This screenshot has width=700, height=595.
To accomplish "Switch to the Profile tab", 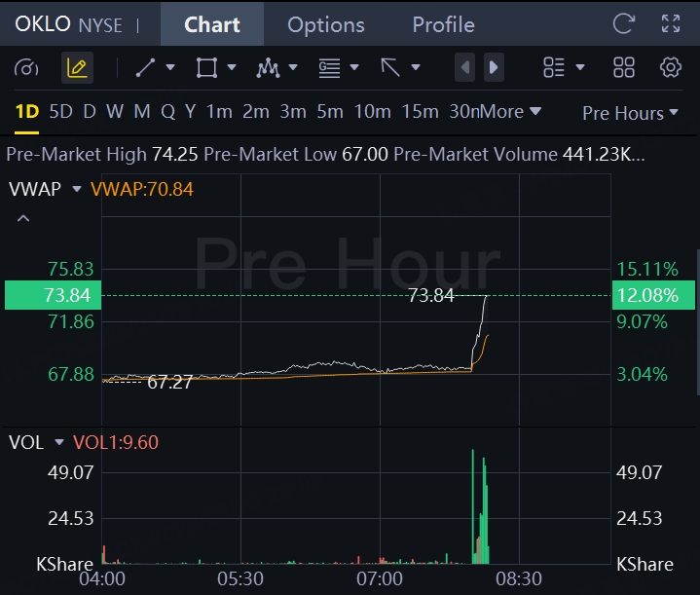I will [443, 24].
